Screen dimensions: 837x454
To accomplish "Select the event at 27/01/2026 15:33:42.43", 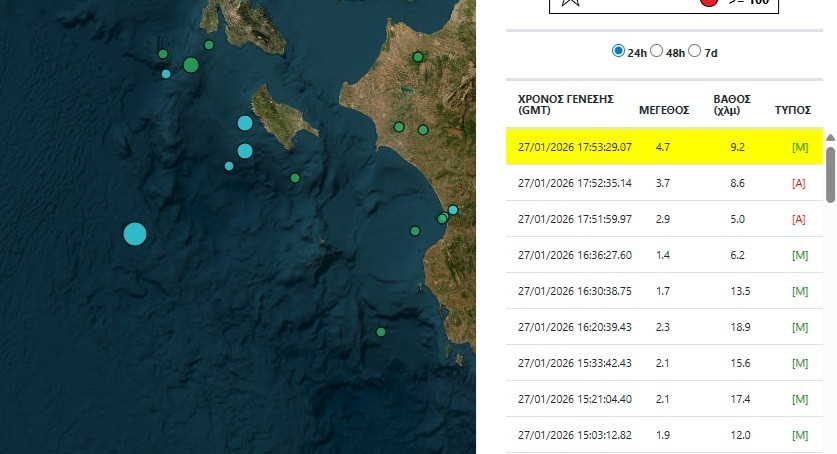I will click(x=664, y=363).
